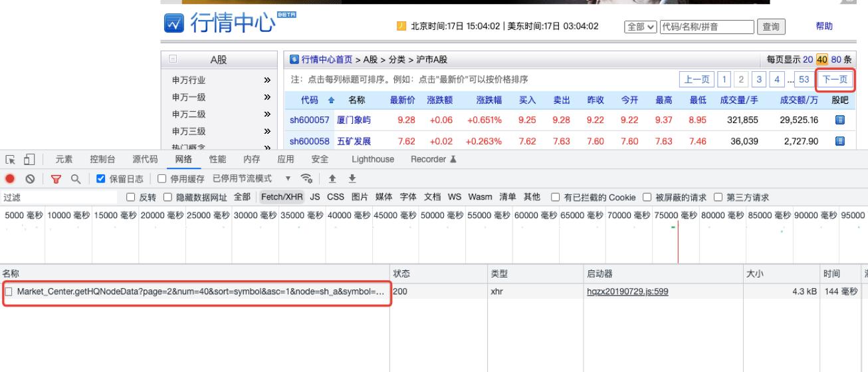Go to page 53 of results
868x372 pixels.
click(804, 80)
